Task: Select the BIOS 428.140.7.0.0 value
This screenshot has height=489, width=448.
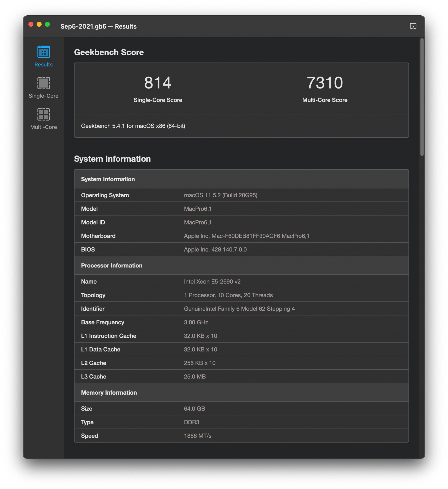Action: [x=215, y=250]
